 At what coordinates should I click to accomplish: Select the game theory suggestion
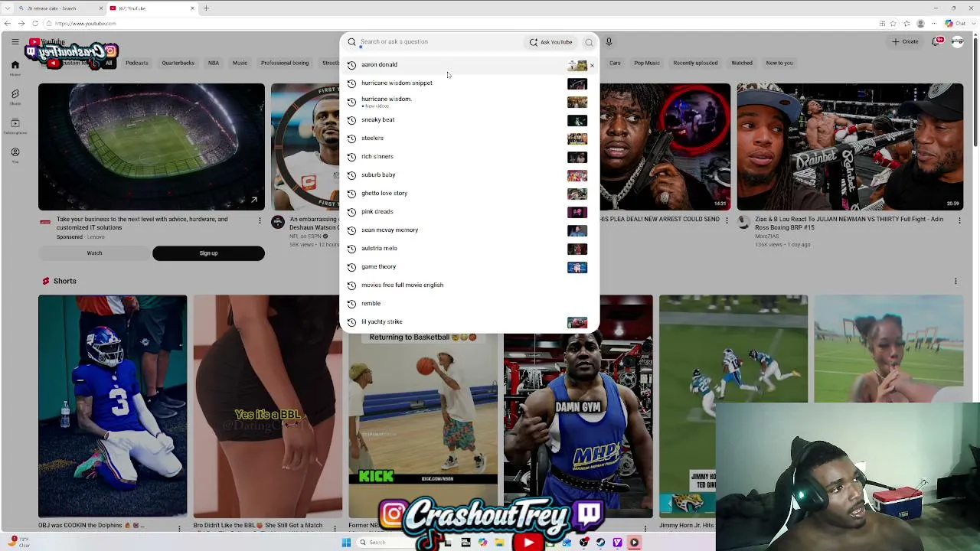468,267
